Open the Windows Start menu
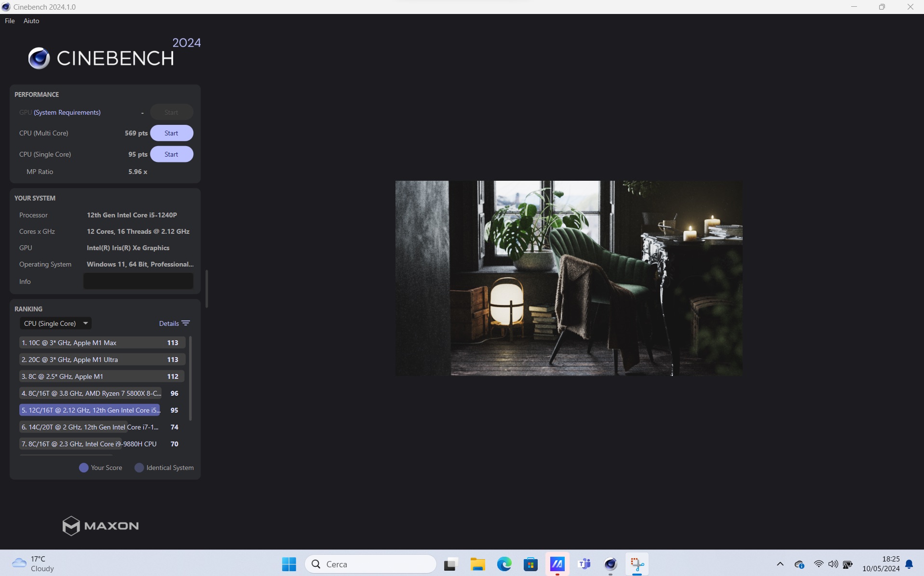924x576 pixels. click(289, 564)
